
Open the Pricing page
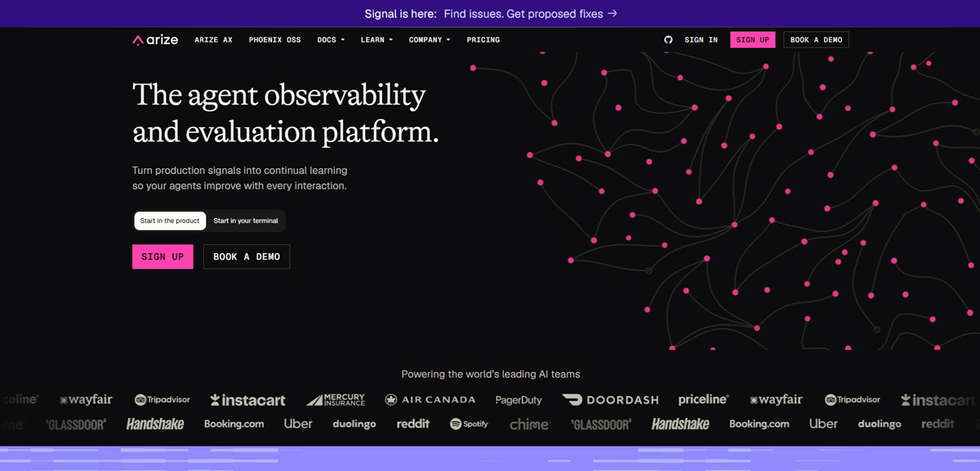(483, 39)
